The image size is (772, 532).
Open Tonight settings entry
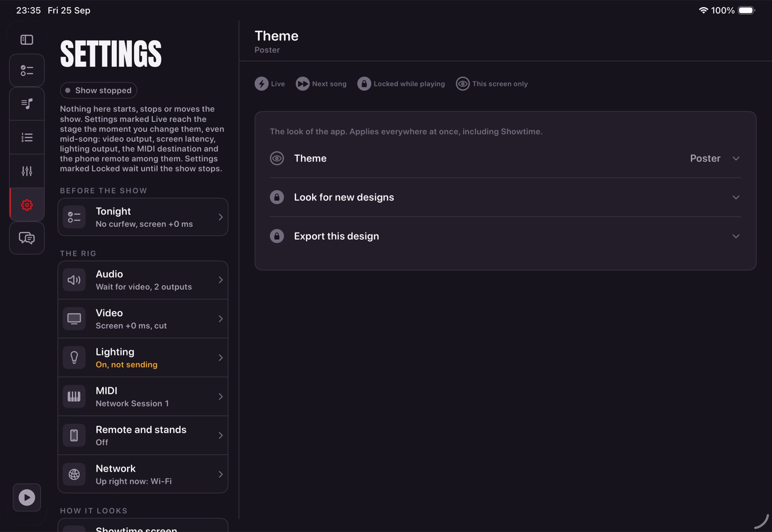pos(143,217)
